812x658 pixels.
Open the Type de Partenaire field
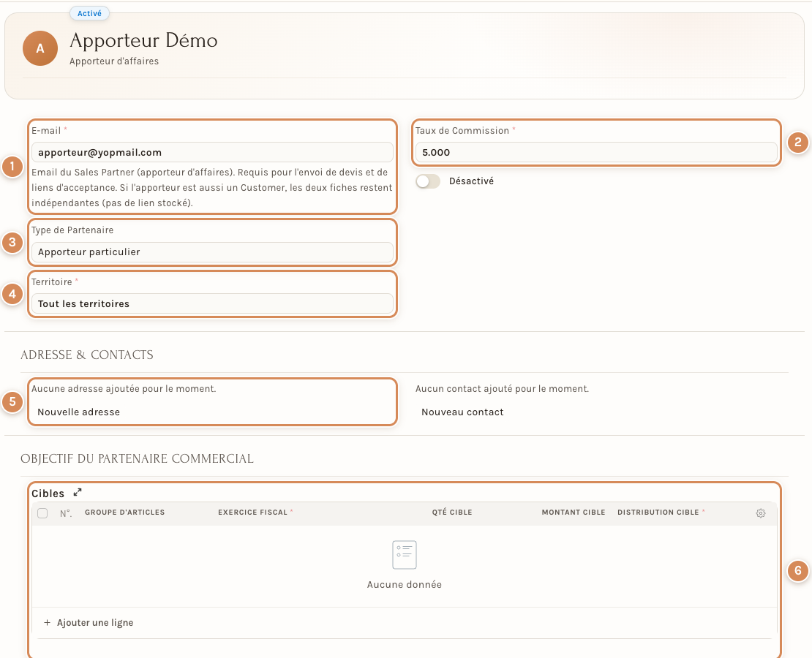(212, 252)
